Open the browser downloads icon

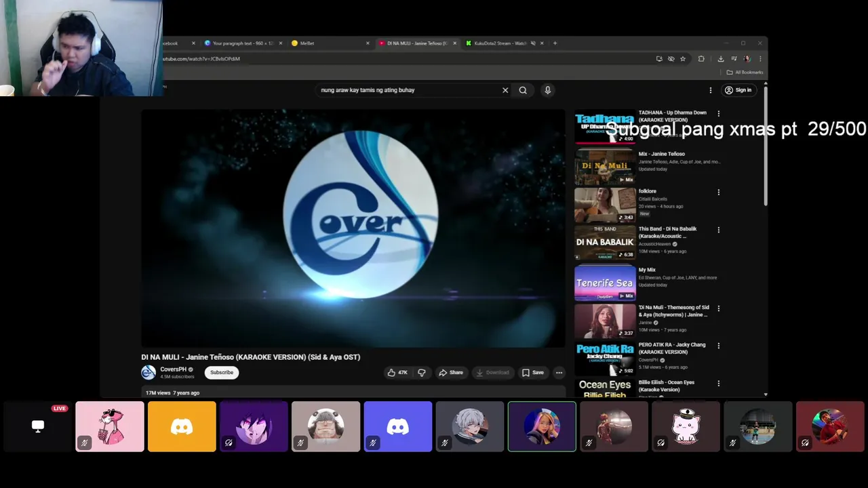(721, 59)
